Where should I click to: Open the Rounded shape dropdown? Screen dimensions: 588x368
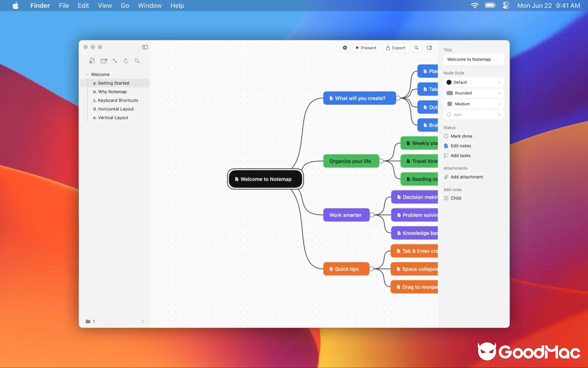[x=474, y=93]
